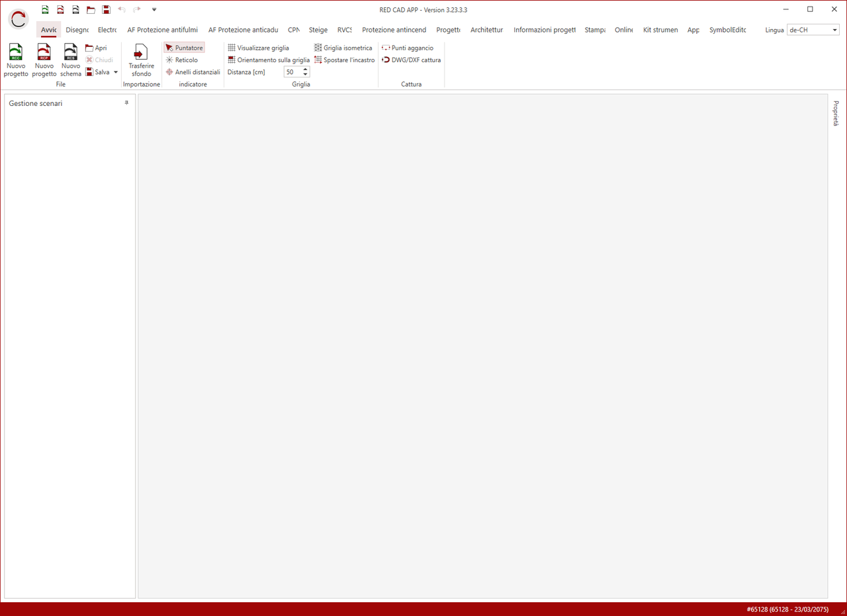Screen dimensions: 847x616
Task: Click the black RCS icon in quick access toolbar
Action: tap(75, 10)
